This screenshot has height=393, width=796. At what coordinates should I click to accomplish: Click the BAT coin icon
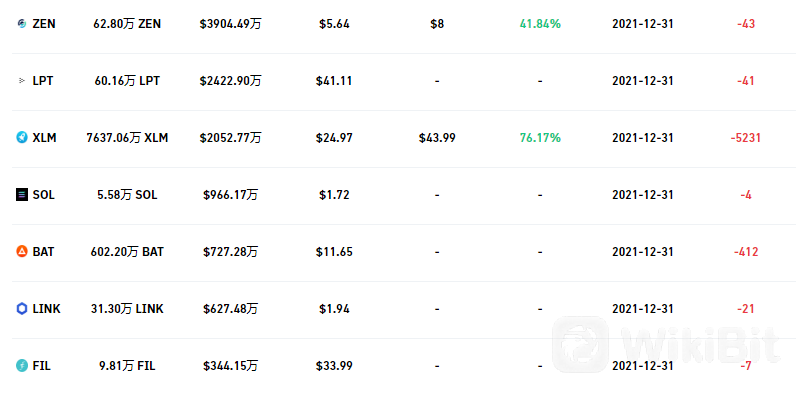21,251
